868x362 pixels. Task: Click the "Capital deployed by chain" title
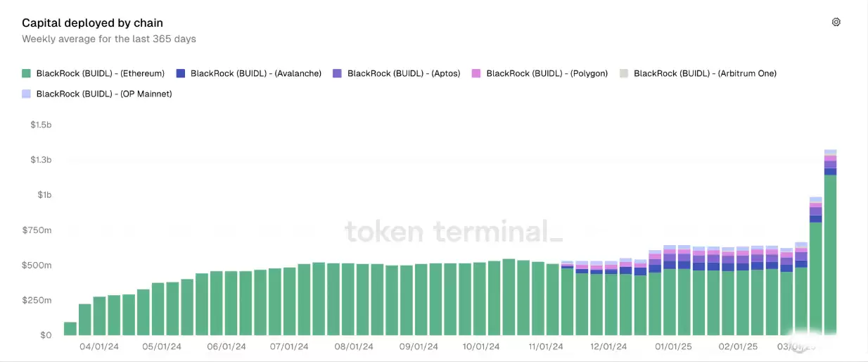coord(92,23)
